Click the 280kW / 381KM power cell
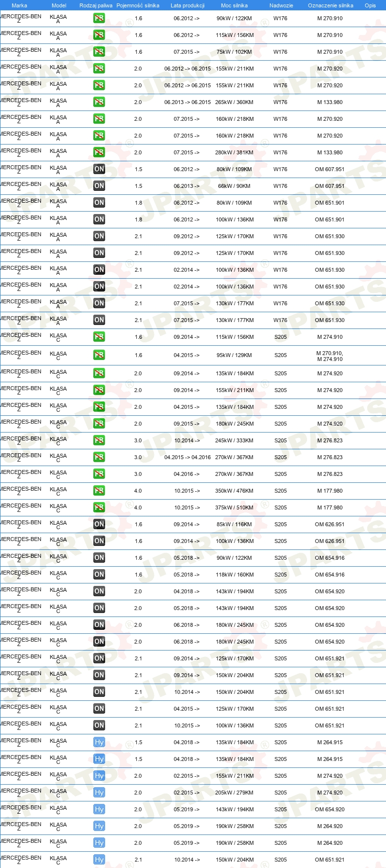 click(x=234, y=152)
